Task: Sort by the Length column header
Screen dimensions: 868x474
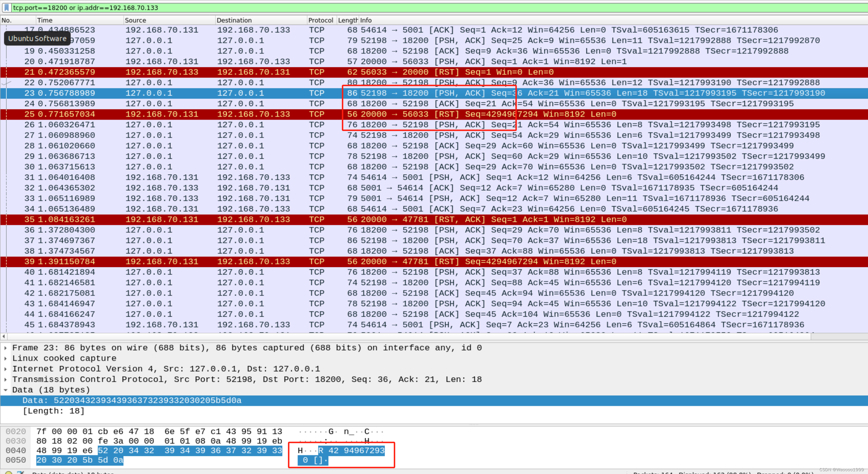Action: coord(348,20)
